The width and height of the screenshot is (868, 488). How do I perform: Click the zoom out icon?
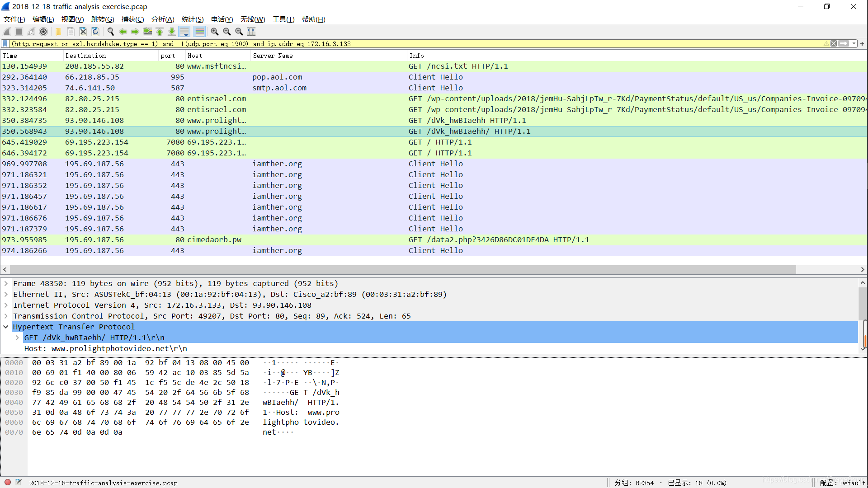click(x=226, y=32)
